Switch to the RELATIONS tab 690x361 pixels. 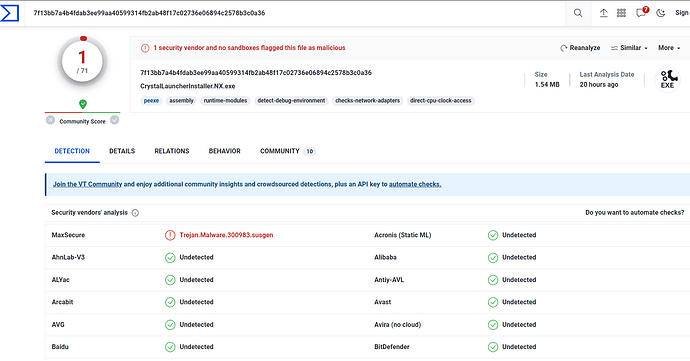tap(172, 151)
